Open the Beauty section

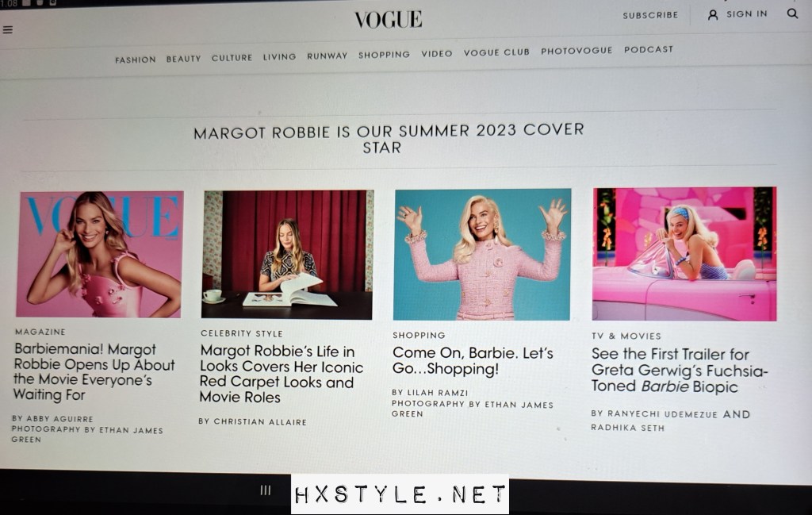click(x=183, y=59)
